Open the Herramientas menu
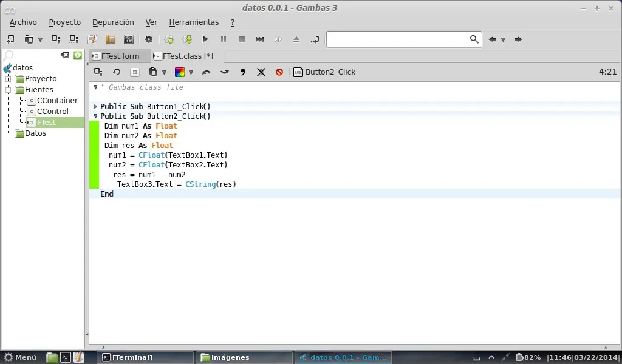The width and height of the screenshot is (622, 364). (194, 22)
